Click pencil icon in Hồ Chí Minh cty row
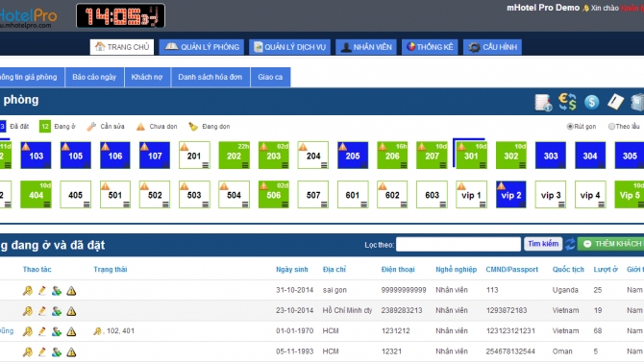The width and height of the screenshot is (644, 362). 42,311
